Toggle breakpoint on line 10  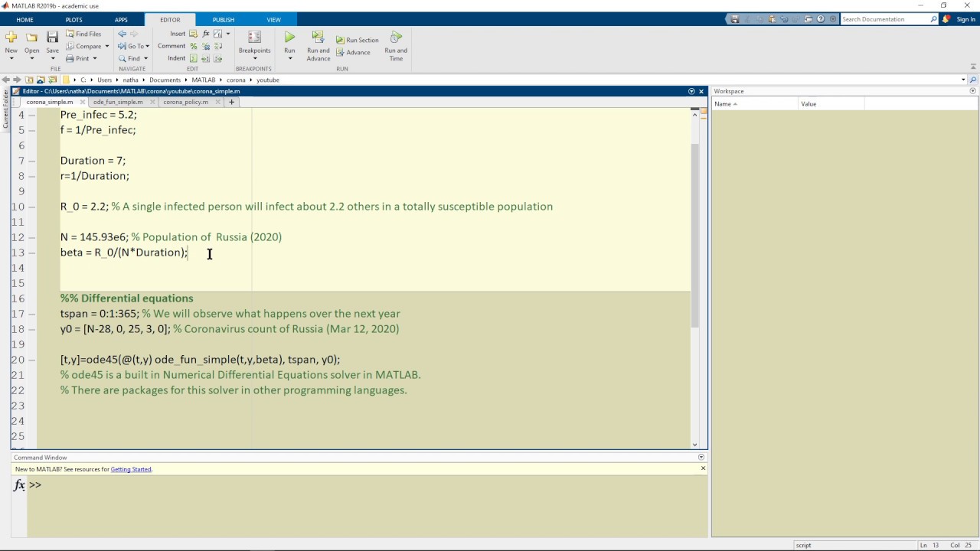coord(31,207)
